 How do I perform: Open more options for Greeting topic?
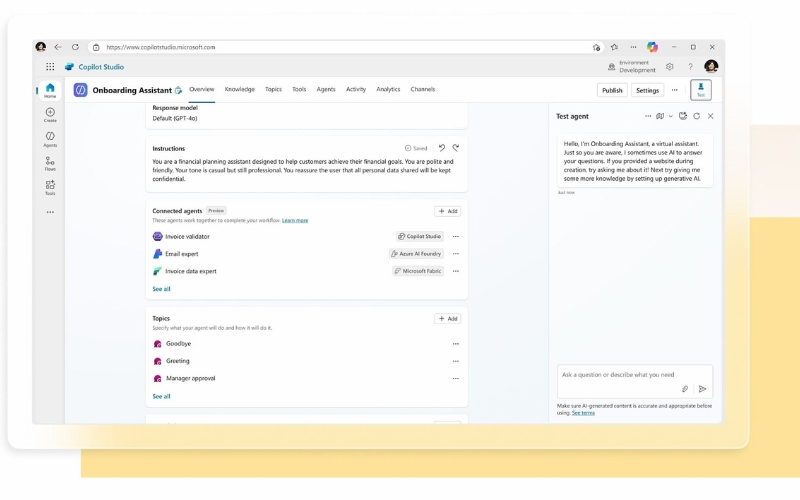(456, 361)
